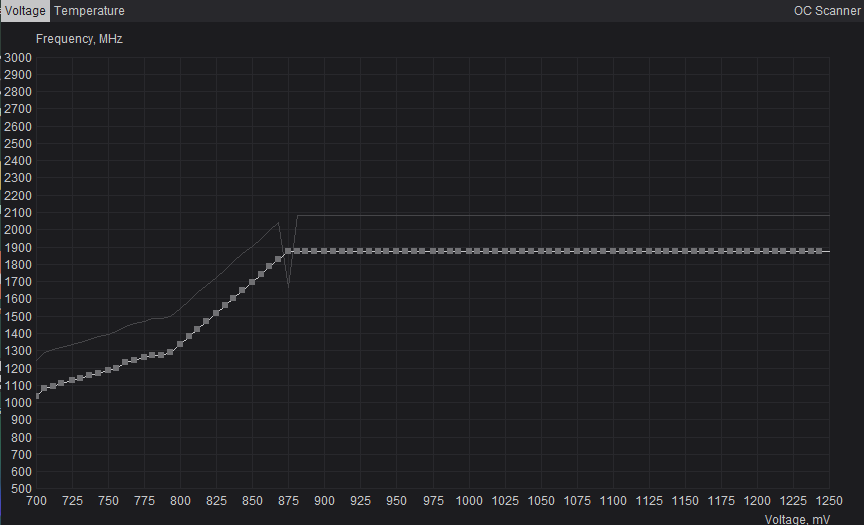
Task: Click the 2100 frequency axis label
Action: coord(18,213)
